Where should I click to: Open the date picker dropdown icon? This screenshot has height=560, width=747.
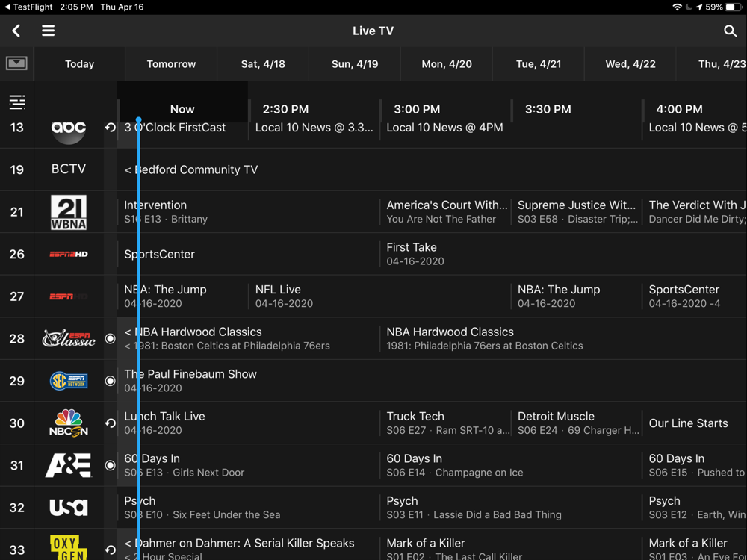coord(16,63)
